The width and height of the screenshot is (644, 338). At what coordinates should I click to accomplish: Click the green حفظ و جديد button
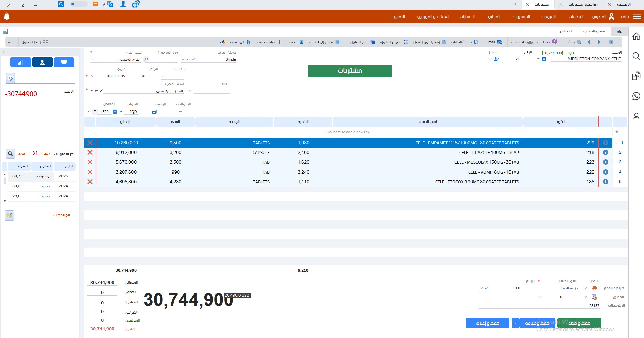(579, 323)
